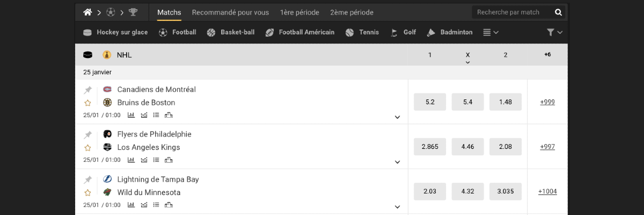Click the search magnifier icon
The image size is (644, 215).
(x=559, y=12)
